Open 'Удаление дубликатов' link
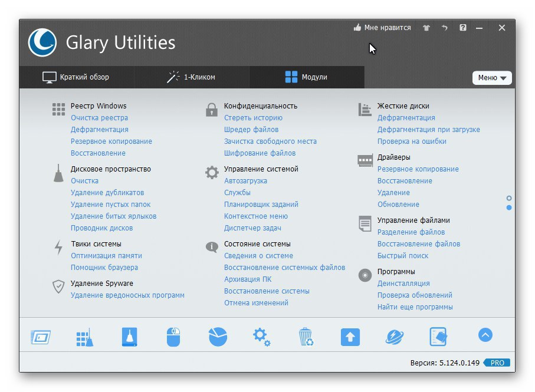The width and height of the screenshot is (535, 392). 107,193
